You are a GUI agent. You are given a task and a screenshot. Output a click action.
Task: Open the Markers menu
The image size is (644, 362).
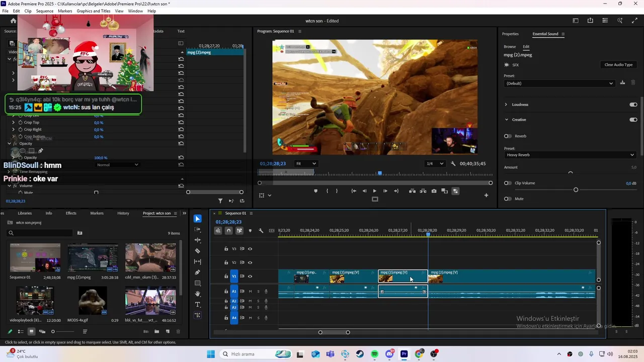[65, 11]
